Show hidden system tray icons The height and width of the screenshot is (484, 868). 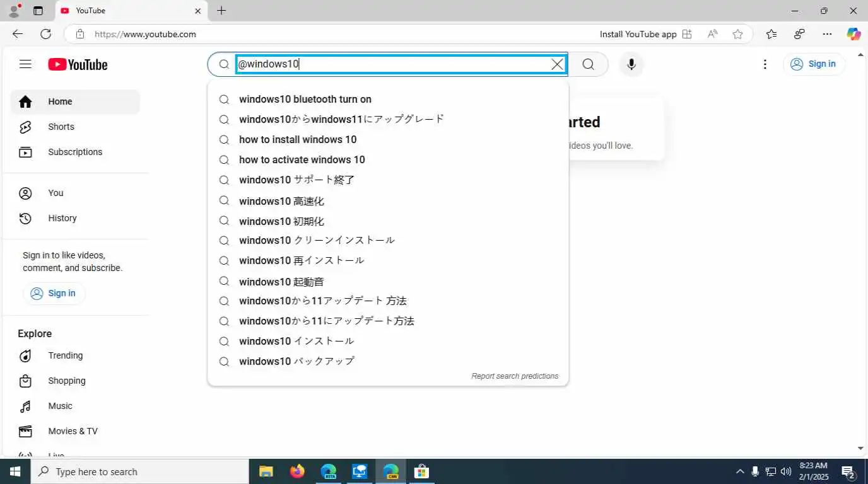tap(740, 471)
